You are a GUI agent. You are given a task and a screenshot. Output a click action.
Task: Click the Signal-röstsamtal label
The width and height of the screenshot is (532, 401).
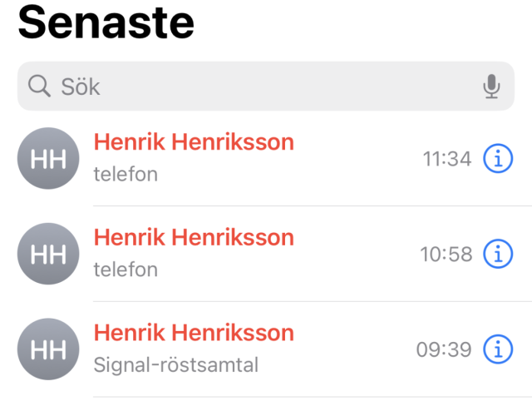point(176,365)
